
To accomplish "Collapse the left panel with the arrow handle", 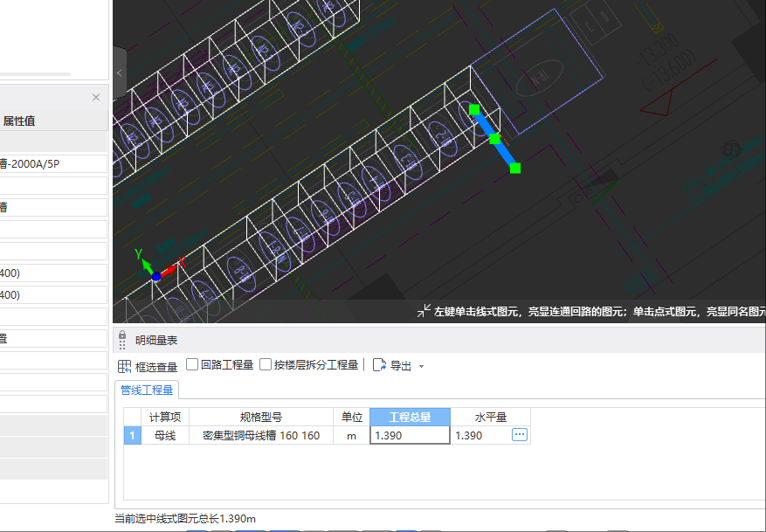I will pyautogui.click(x=120, y=73).
